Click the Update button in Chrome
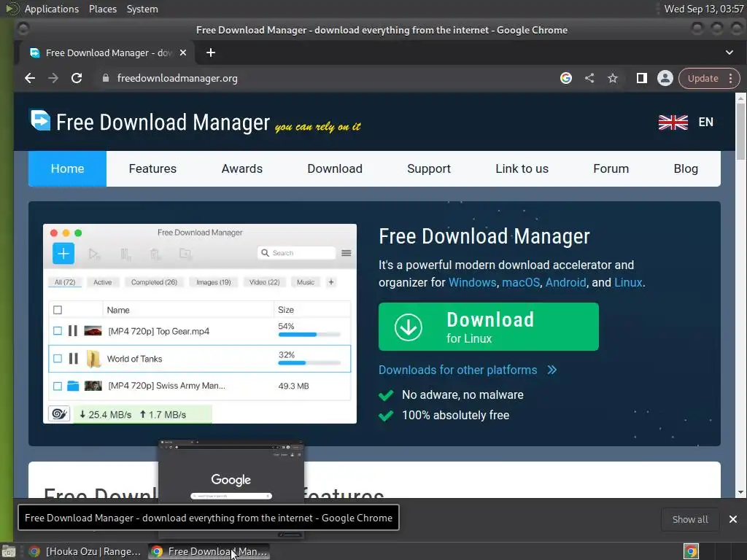Viewport: 747px width, 560px height. 703,78
